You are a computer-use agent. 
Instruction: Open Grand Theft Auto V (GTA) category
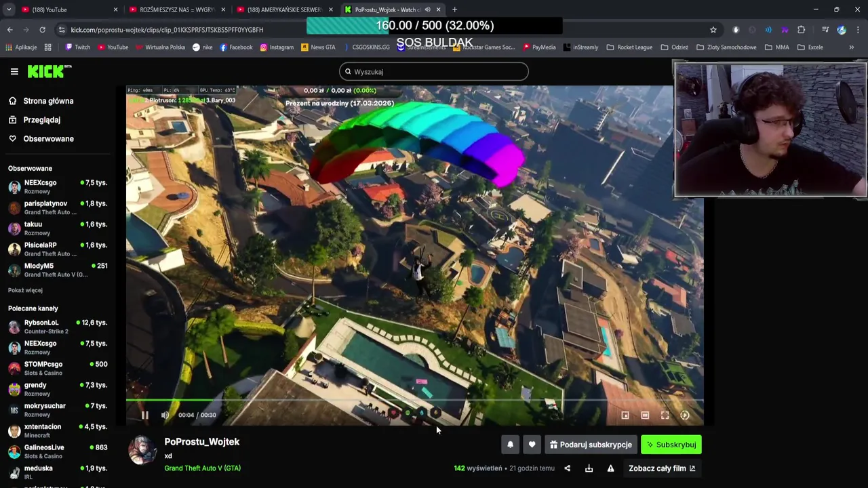tap(202, 468)
